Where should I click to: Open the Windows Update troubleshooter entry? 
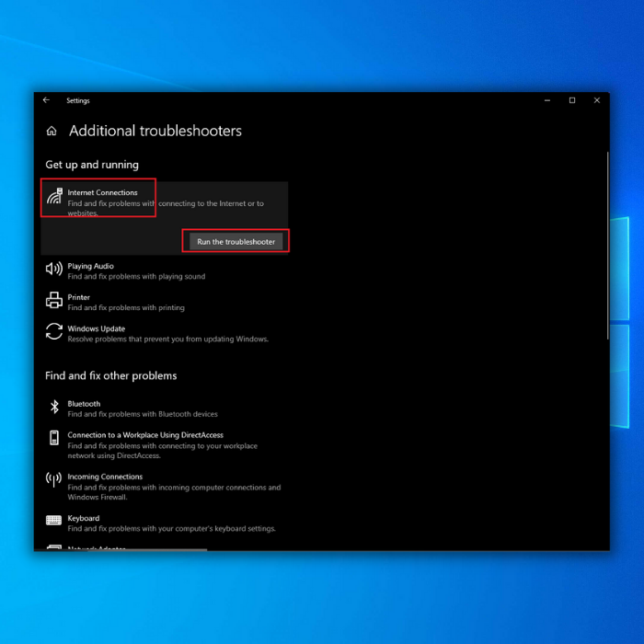coord(165,333)
